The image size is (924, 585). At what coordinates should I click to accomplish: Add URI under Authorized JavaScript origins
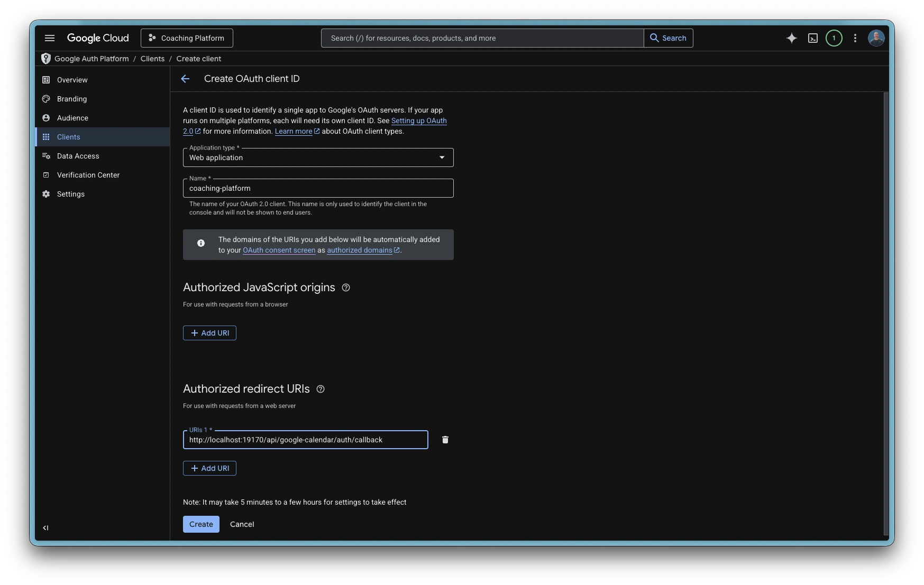pos(209,333)
